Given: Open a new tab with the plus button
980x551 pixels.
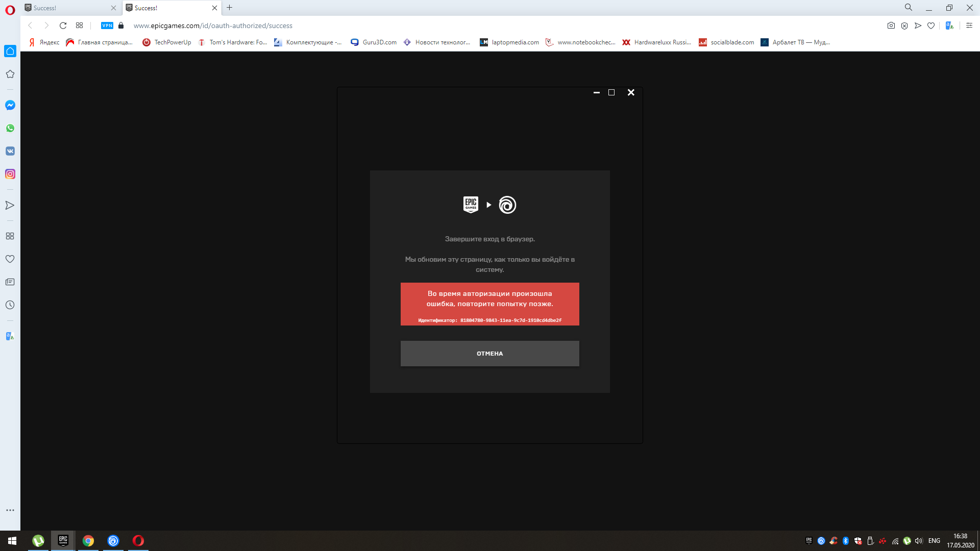Looking at the screenshot, I should (230, 8).
